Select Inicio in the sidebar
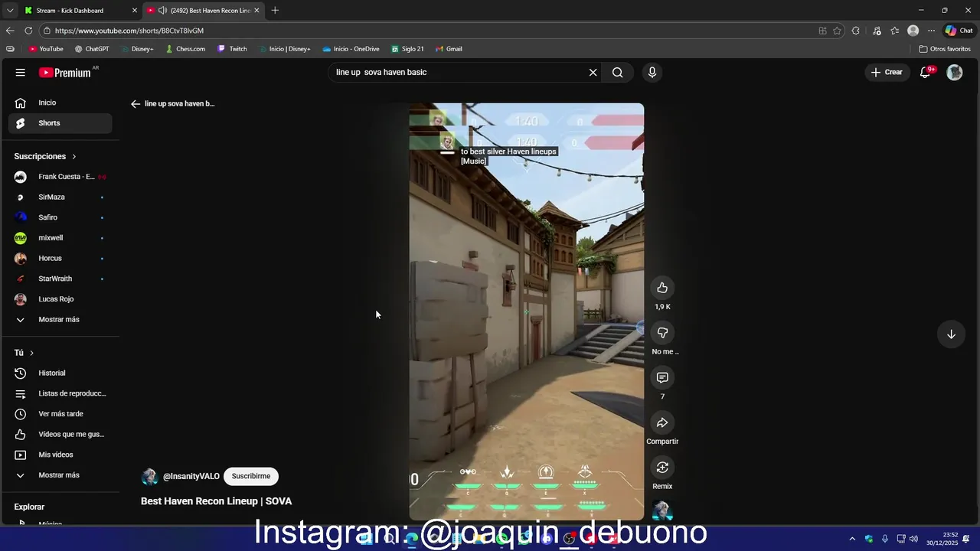 coord(60,103)
